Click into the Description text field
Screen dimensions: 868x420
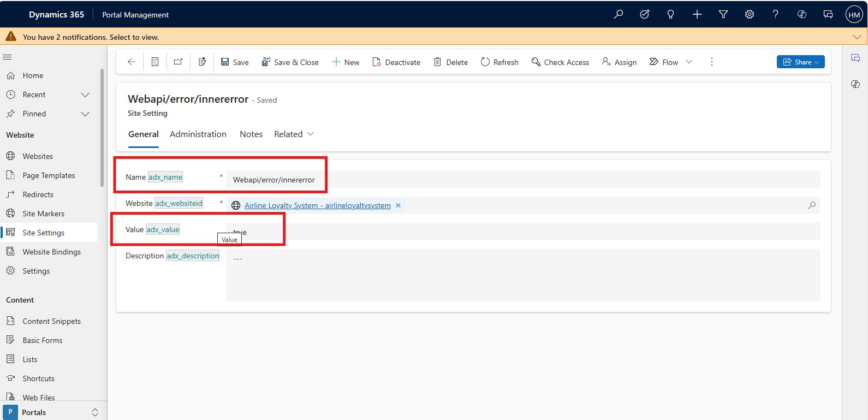click(x=522, y=275)
